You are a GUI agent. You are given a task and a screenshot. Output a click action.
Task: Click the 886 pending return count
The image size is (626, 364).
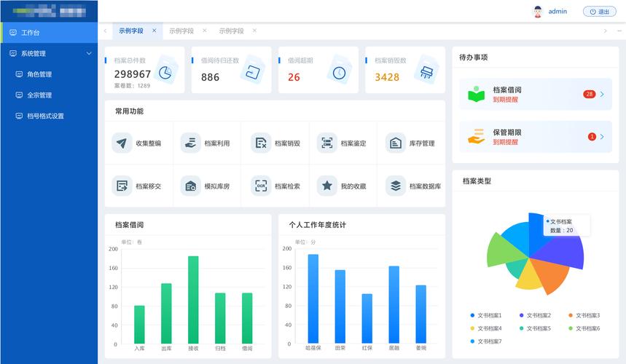pos(211,77)
